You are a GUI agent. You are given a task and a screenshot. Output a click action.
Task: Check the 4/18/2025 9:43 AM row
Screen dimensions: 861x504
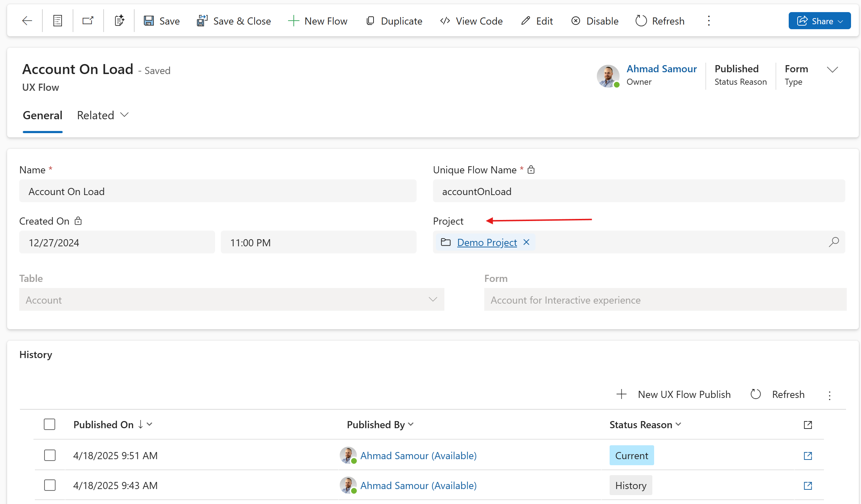(x=49, y=485)
